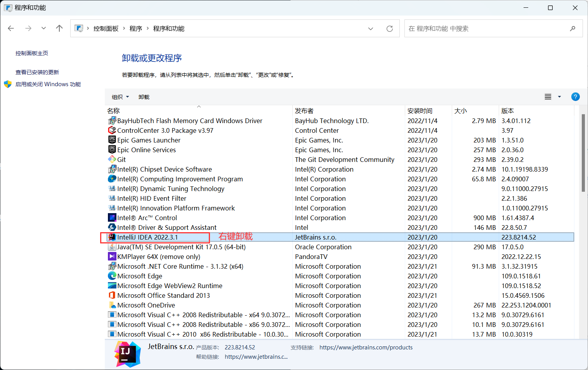The width and height of the screenshot is (588, 370).
Task: Sort by 发布者 column header
Action: (349, 111)
